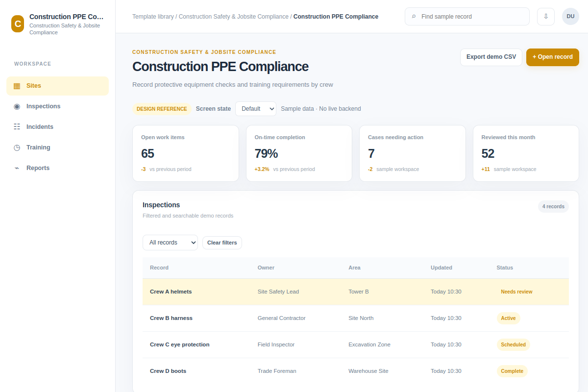
Task: Click the Scheduled status badge
Action: [513, 344]
